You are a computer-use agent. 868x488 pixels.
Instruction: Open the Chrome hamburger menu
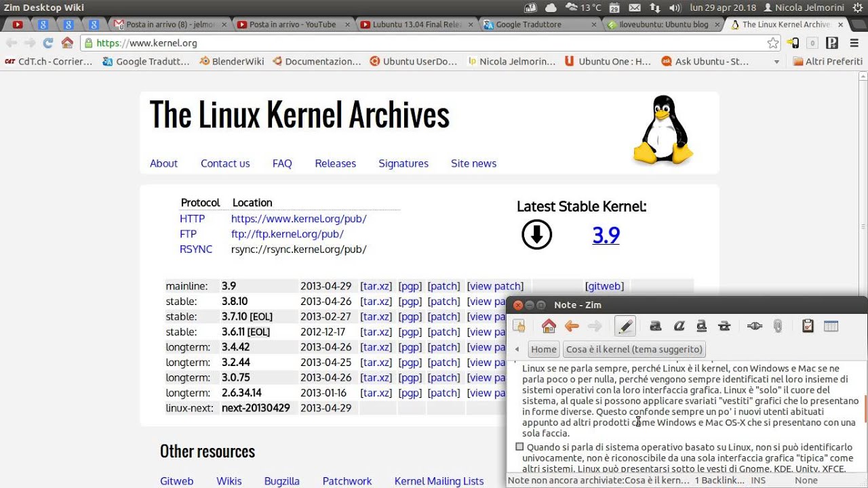pos(854,43)
